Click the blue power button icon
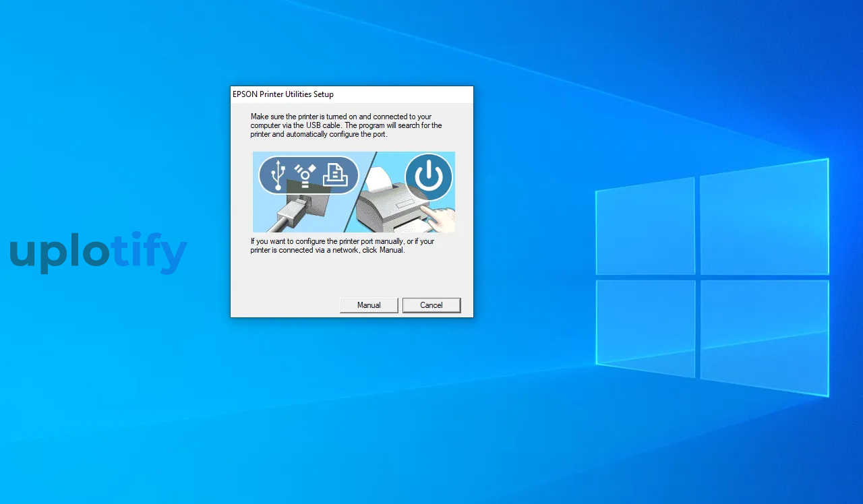 click(x=429, y=177)
